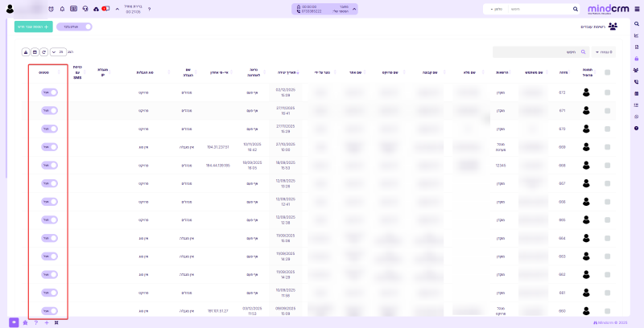Toggle status switch for employee 672
The width and height of the screenshot is (644, 328).
point(49,92)
